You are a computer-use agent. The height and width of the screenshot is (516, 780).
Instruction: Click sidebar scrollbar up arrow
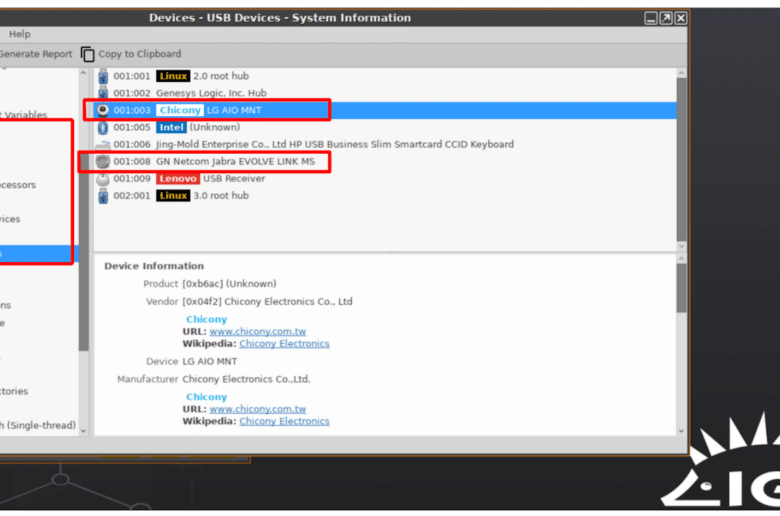84,73
